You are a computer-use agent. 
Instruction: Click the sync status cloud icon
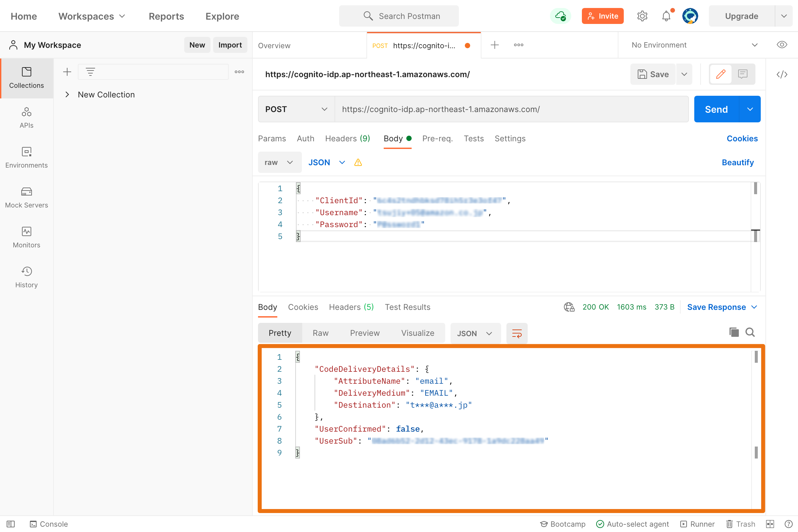[561, 16]
